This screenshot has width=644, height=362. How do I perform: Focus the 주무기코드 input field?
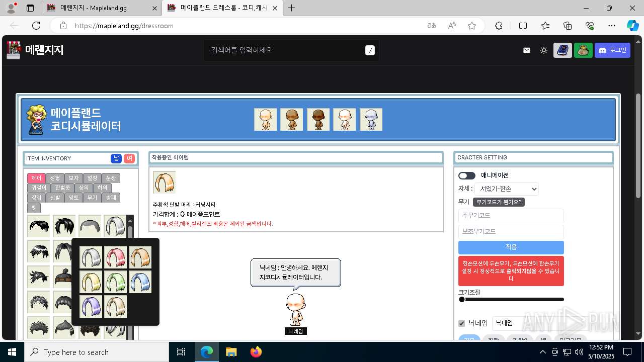pos(511,216)
